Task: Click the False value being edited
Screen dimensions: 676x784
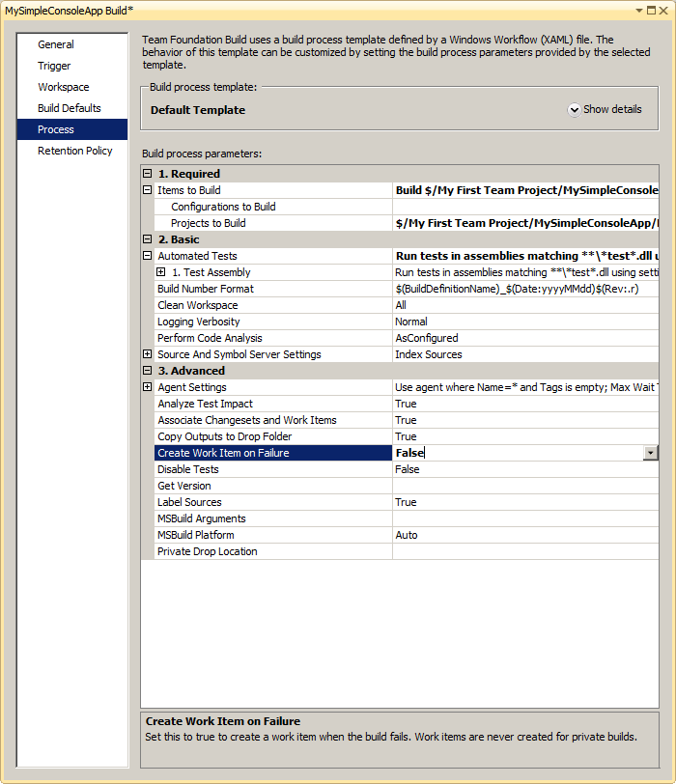Action: pos(410,453)
